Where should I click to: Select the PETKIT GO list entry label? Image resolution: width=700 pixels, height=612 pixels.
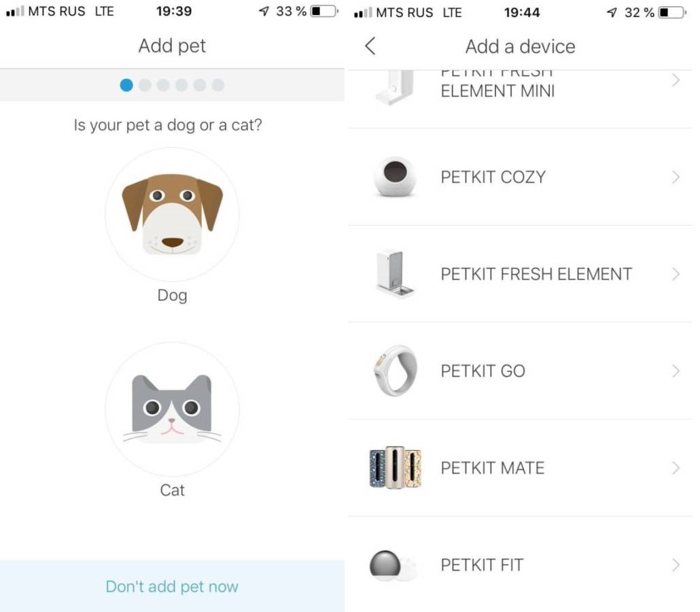point(483,371)
